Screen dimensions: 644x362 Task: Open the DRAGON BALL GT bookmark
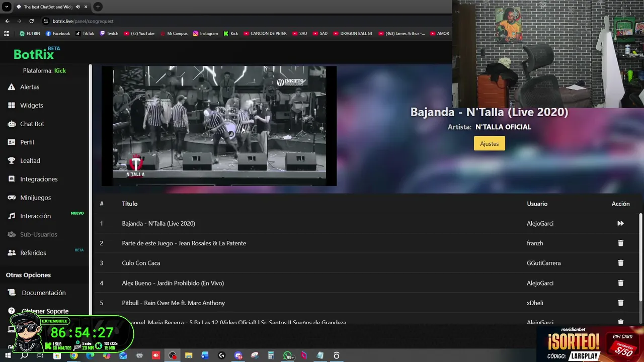[x=353, y=34]
